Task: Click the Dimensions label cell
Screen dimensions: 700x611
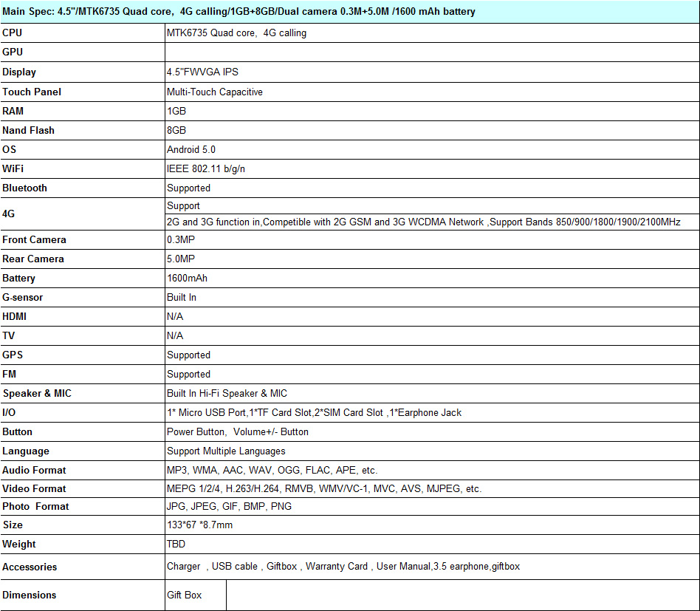Action: pos(83,595)
